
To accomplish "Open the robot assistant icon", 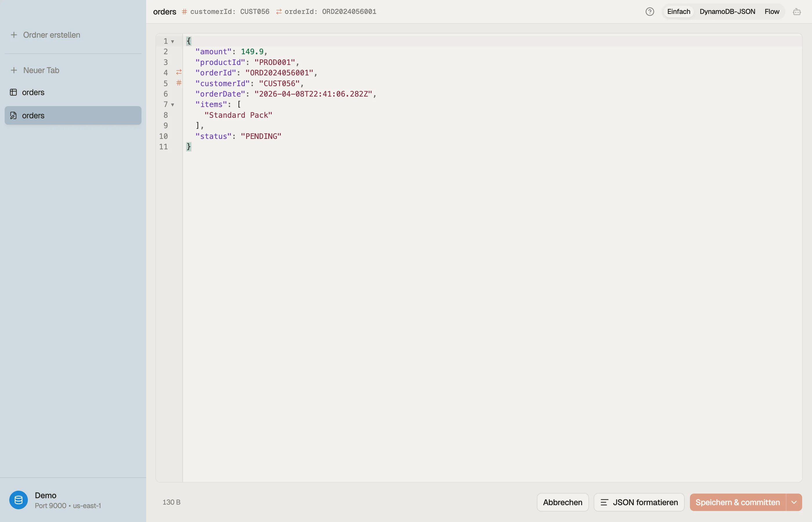I will tap(797, 12).
